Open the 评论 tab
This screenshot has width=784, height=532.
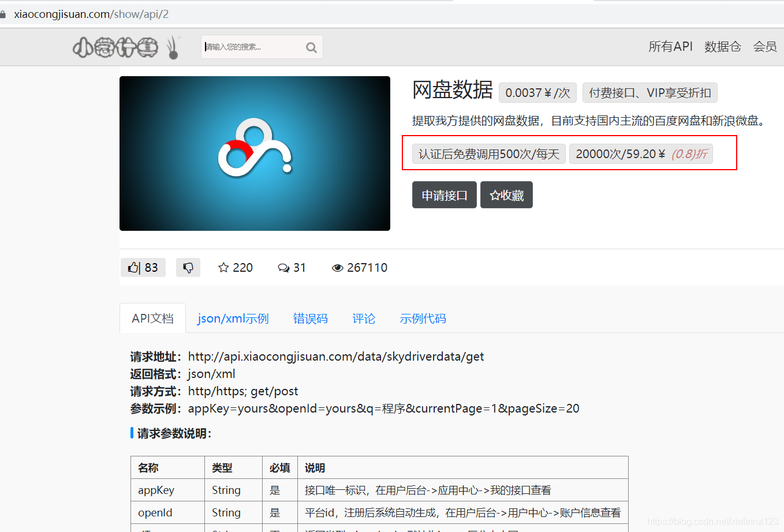click(x=364, y=319)
